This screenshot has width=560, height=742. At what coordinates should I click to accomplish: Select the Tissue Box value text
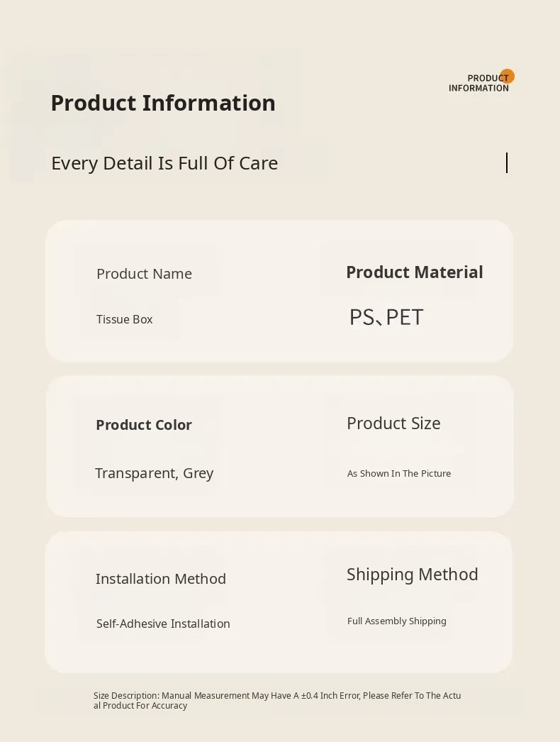(124, 319)
